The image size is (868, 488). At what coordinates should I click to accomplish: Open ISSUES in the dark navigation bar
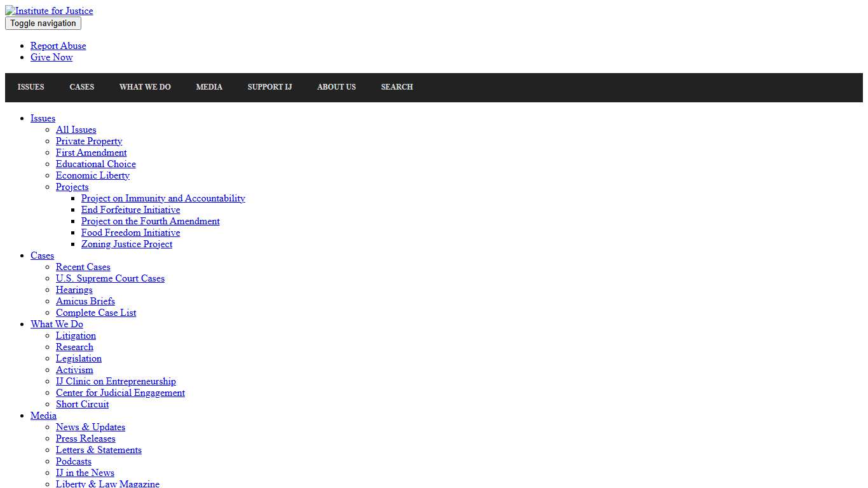pos(31,87)
